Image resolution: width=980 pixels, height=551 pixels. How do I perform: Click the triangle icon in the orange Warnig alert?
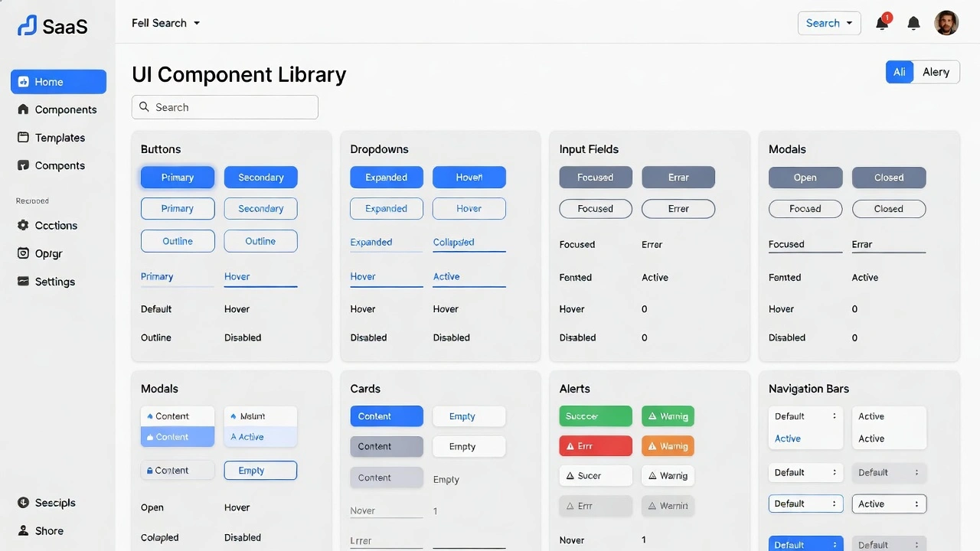[x=652, y=446]
